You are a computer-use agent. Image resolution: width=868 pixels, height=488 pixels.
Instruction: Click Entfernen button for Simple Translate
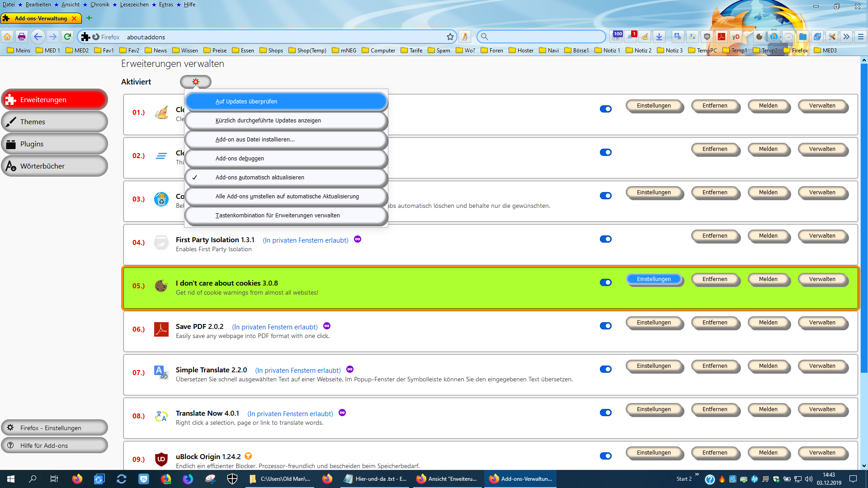pyautogui.click(x=715, y=366)
